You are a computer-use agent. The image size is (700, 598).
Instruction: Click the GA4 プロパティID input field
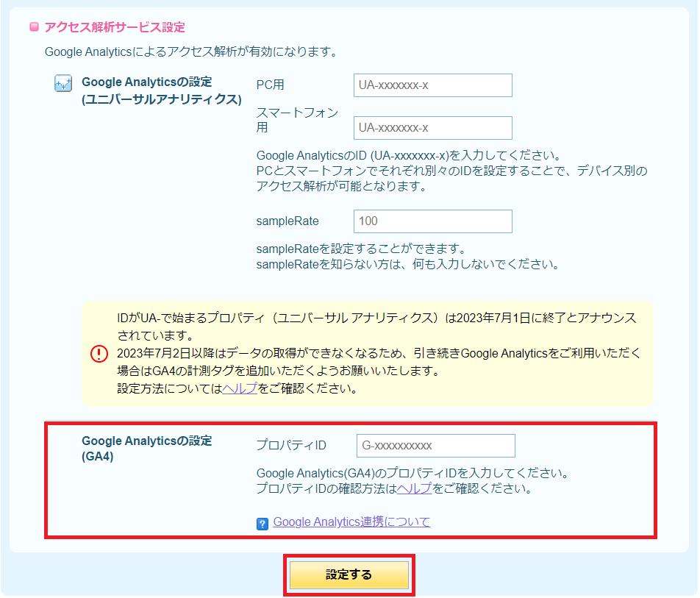click(x=436, y=446)
